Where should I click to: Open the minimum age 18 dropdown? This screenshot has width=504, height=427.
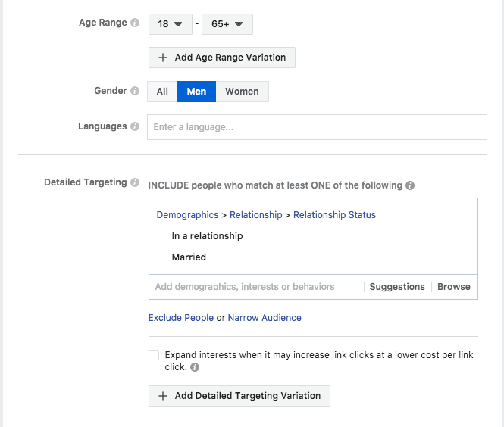(169, 24)
